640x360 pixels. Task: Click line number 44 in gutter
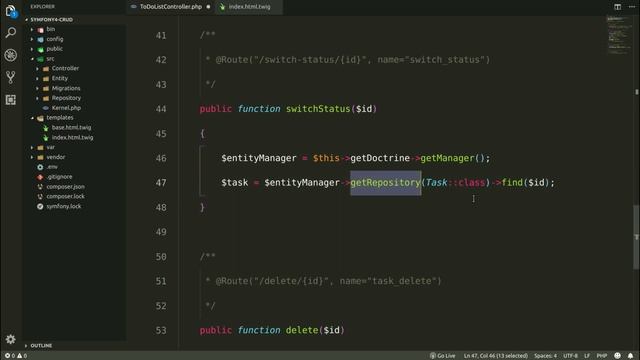[x=161, y=109]
